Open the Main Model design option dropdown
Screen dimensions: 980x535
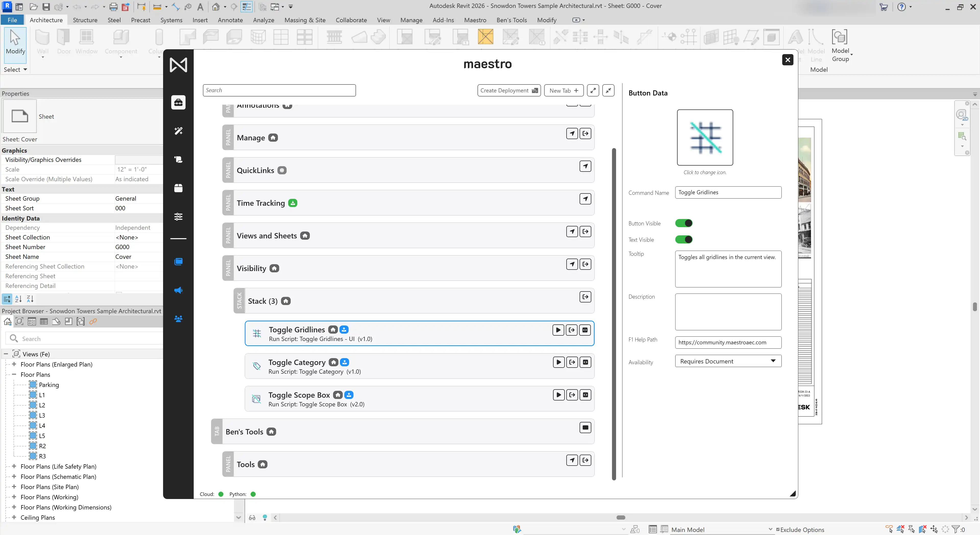pyautogui.click(x=722, y=529)
